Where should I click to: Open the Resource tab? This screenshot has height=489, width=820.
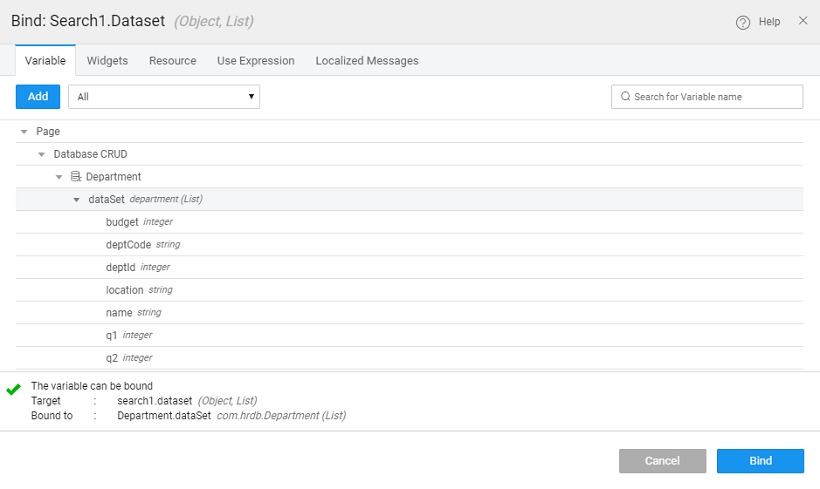[x=172, y=61]
